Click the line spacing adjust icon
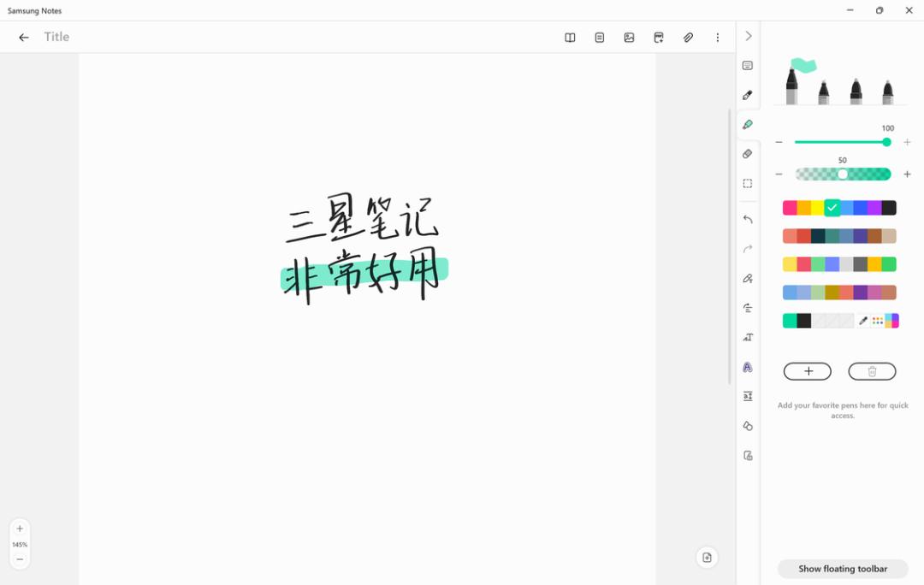 (748, 396)
